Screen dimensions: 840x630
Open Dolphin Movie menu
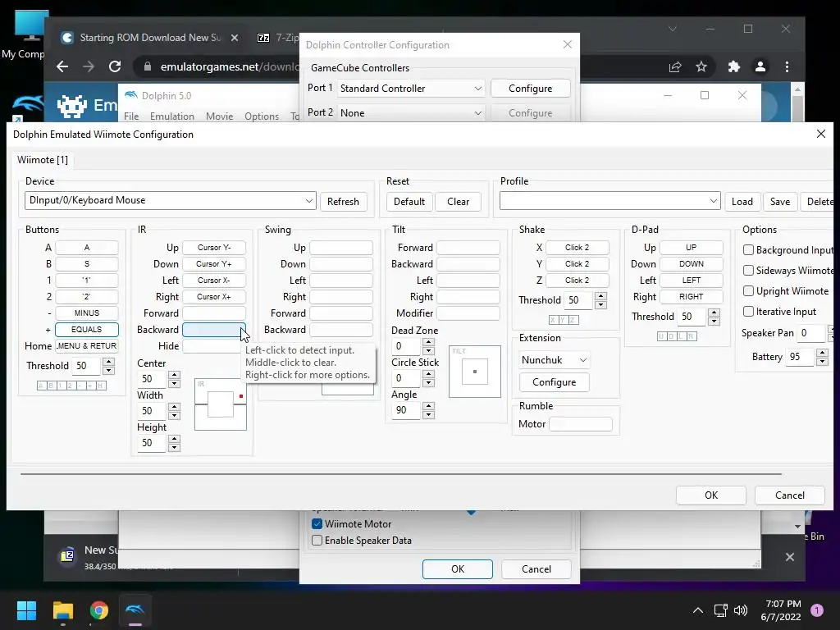[x=220, y=116]
